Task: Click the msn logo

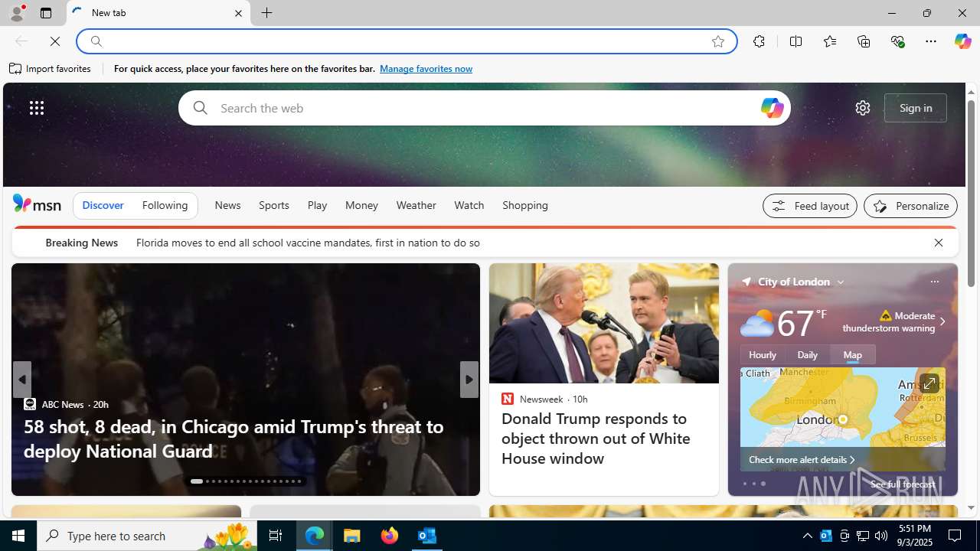Action: coord(37,204)
